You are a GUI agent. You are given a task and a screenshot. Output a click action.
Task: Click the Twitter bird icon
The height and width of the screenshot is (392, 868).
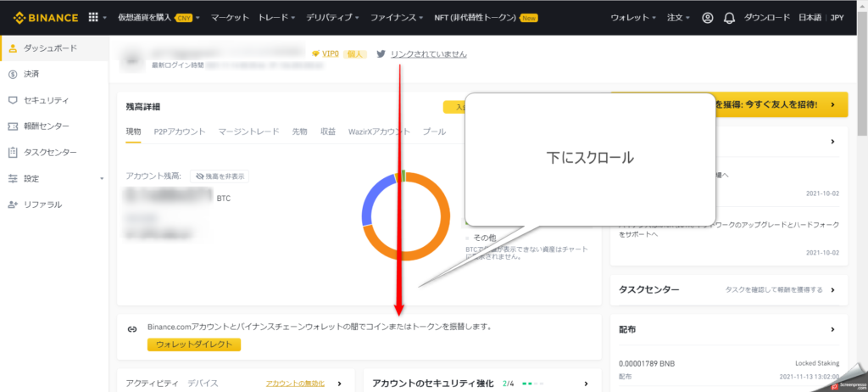pyautogui.click(x=381, y=54)
